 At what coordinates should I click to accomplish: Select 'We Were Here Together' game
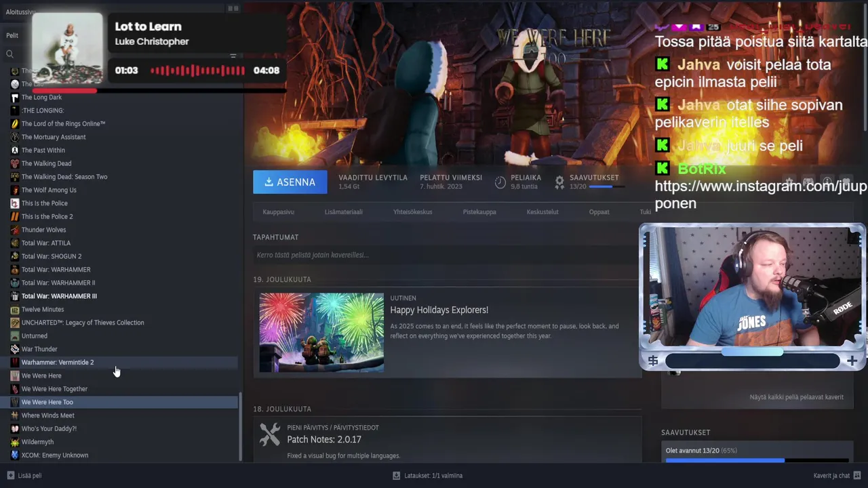(54, 389)
